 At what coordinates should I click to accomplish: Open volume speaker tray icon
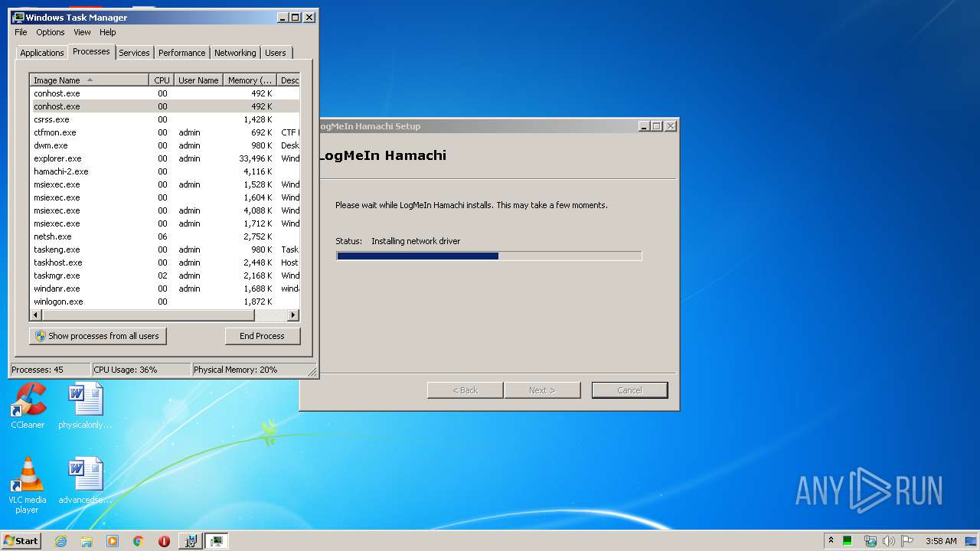[x=889, y=541]
